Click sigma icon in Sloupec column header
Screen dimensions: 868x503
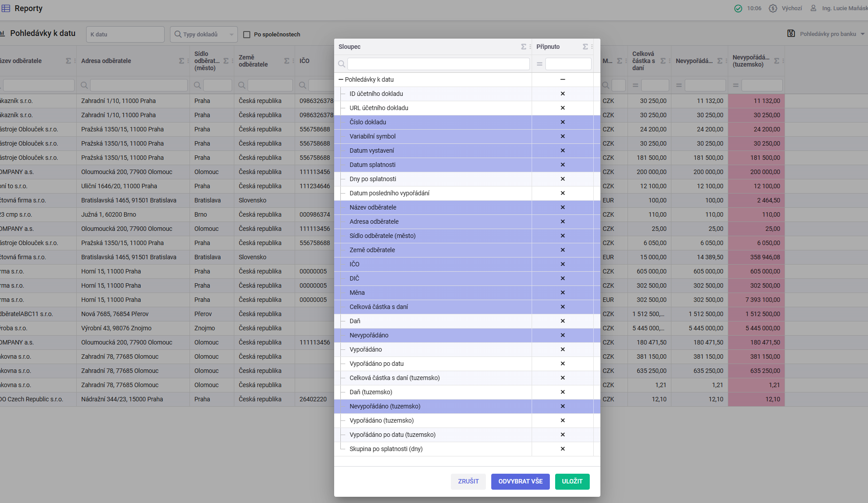(523, 47)
